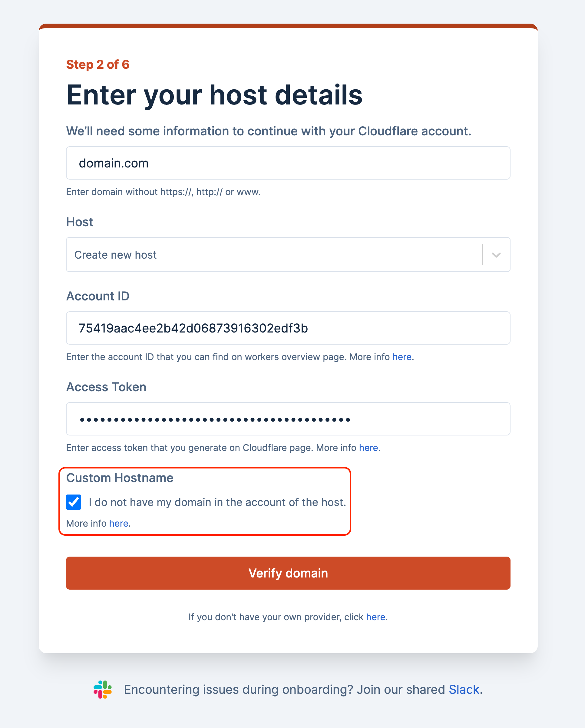Image resolution: width=585 pixels, height=728 pixels.
Task: Select the Access Token password field
Action: (x=288, y=419)
